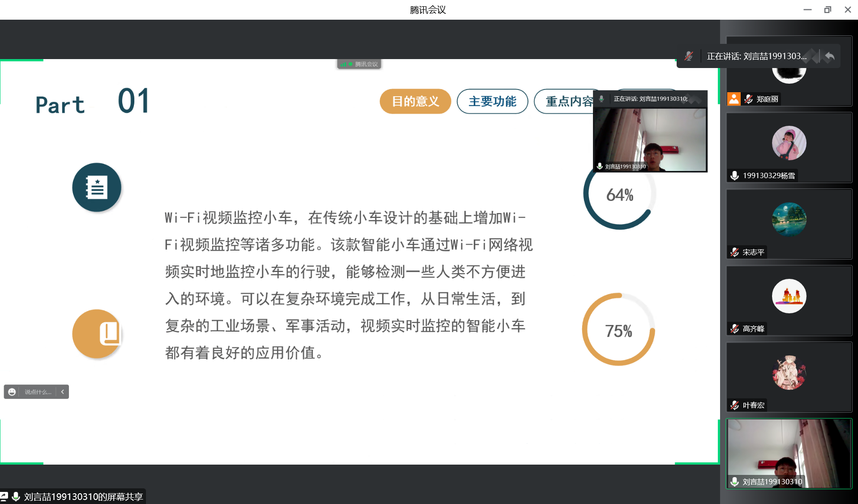The width and height of the screenshot is (858, 504).
Task: Select the 目的意义 tab on the slide
Action: 415,102
